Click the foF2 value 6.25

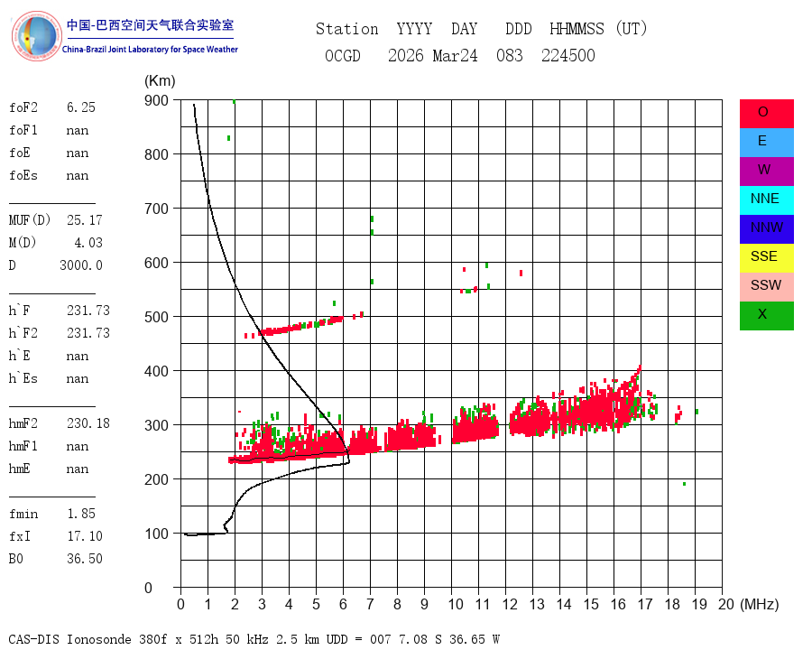pos(81,107)
